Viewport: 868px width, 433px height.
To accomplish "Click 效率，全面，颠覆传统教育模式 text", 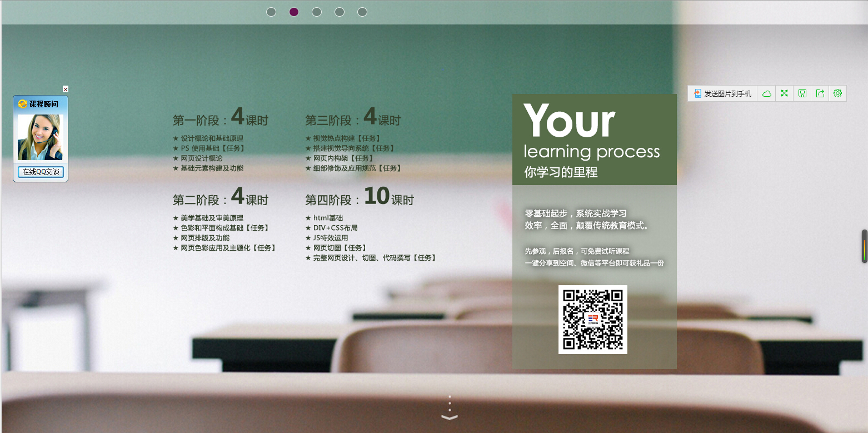I will [587, 226].
